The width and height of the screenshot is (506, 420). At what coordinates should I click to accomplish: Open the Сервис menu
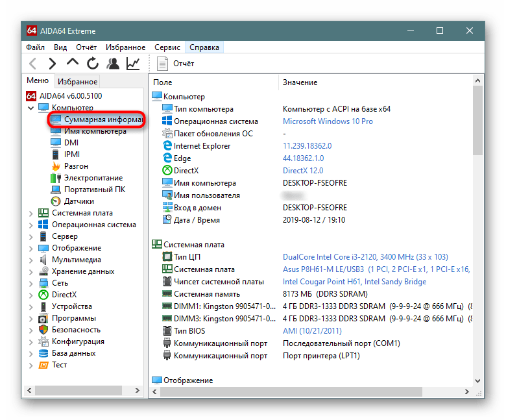point(167,47)
